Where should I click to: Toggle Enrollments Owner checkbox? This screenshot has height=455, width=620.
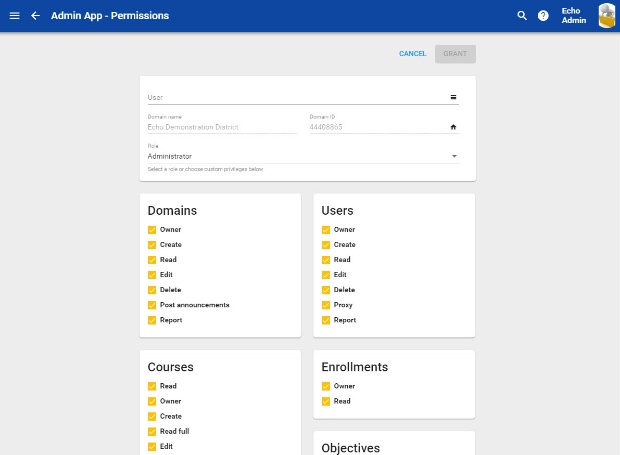(326, 386)
